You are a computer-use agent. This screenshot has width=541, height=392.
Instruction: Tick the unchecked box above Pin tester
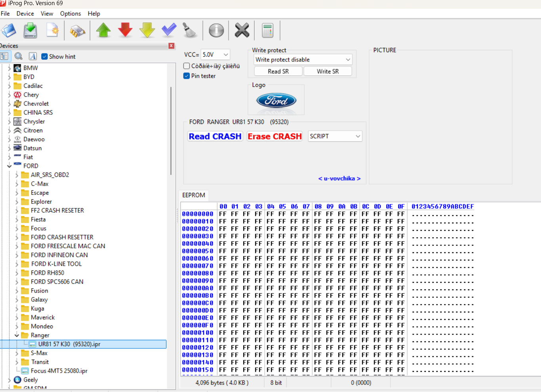coord(187,66)
